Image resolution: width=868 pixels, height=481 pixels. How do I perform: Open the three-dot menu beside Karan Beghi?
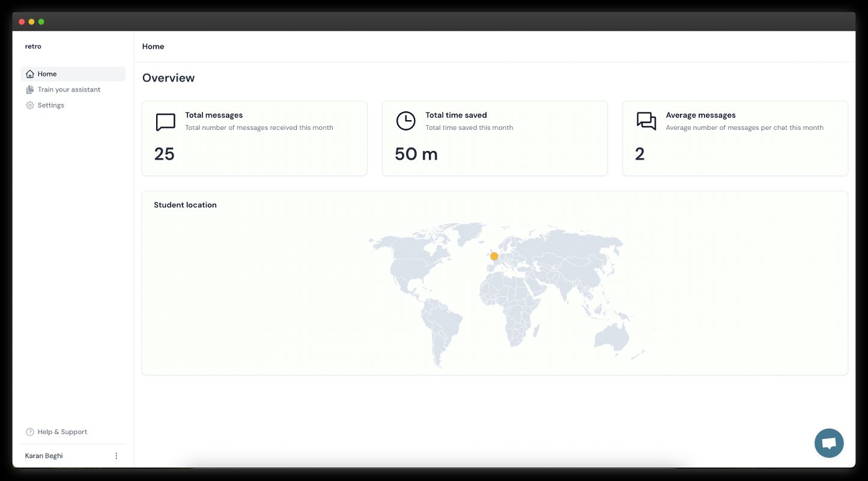tap(117, 456)
